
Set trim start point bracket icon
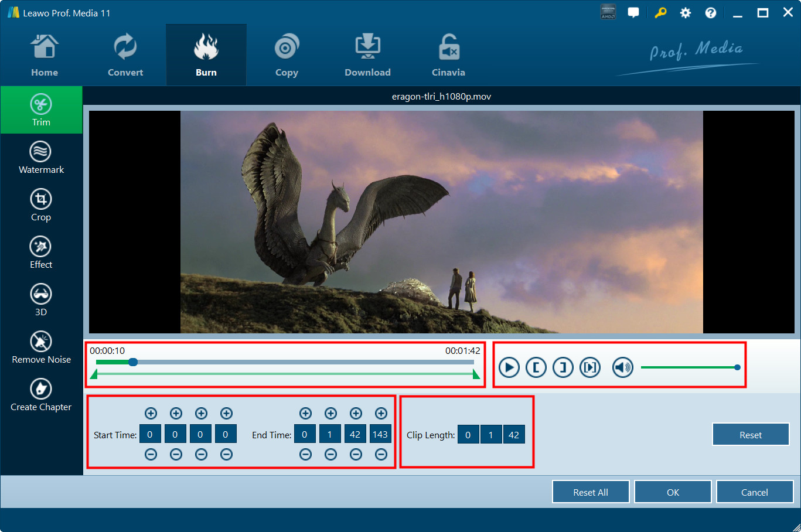pos(536,367)
